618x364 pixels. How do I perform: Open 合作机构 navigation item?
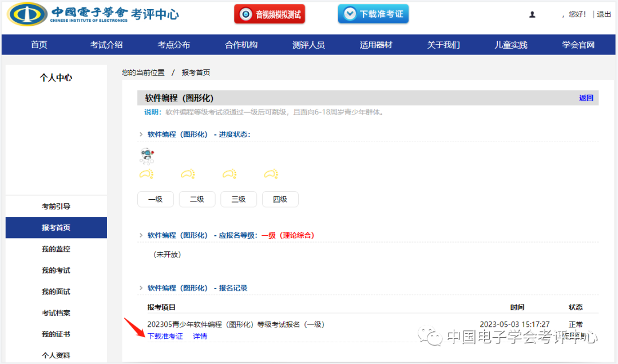tap(241, 45)
